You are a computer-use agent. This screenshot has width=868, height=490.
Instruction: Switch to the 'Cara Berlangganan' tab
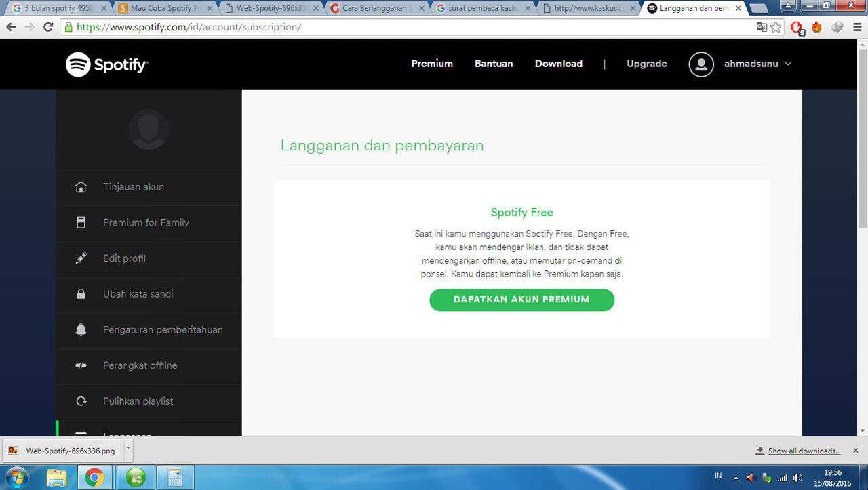click(375, 8)
